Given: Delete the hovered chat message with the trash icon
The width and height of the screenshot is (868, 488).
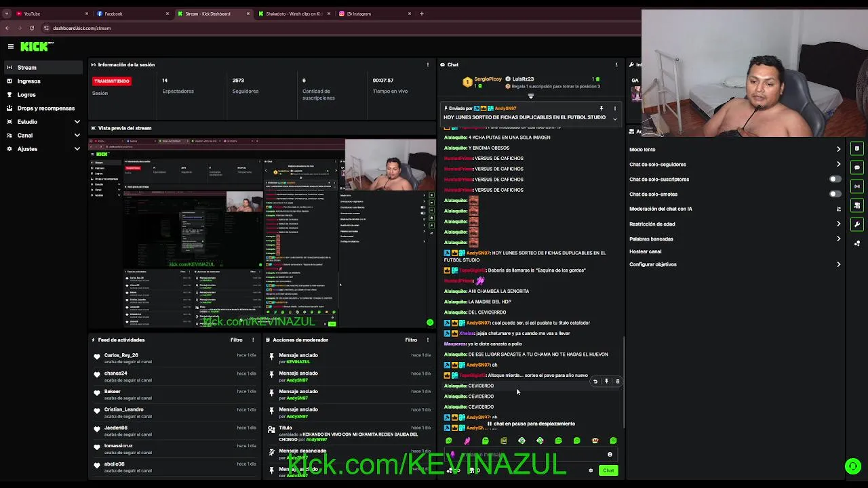Looking at the screenshot, I should click(618, 382).
